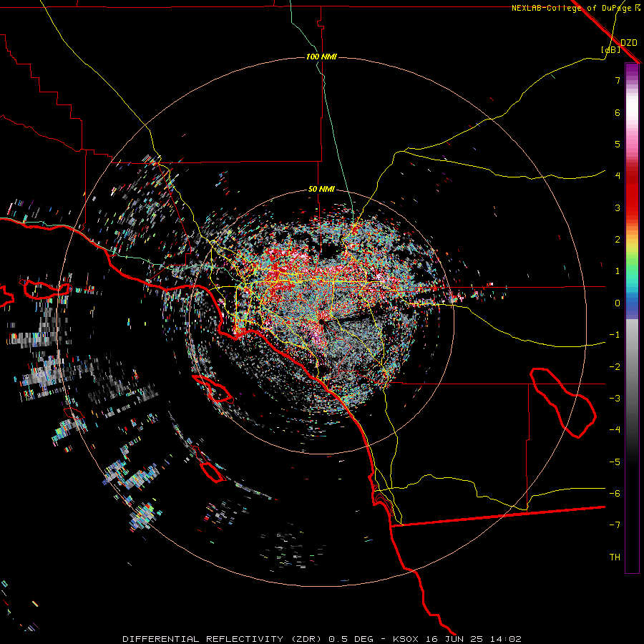Click the color scale value 7
Viewport: 644px width, 644px height.
click(618, 80)
